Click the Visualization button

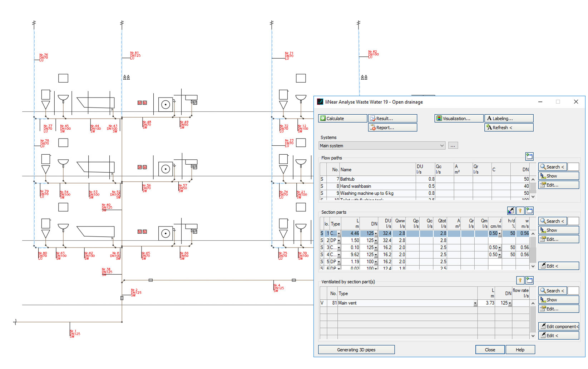(459, 118)
